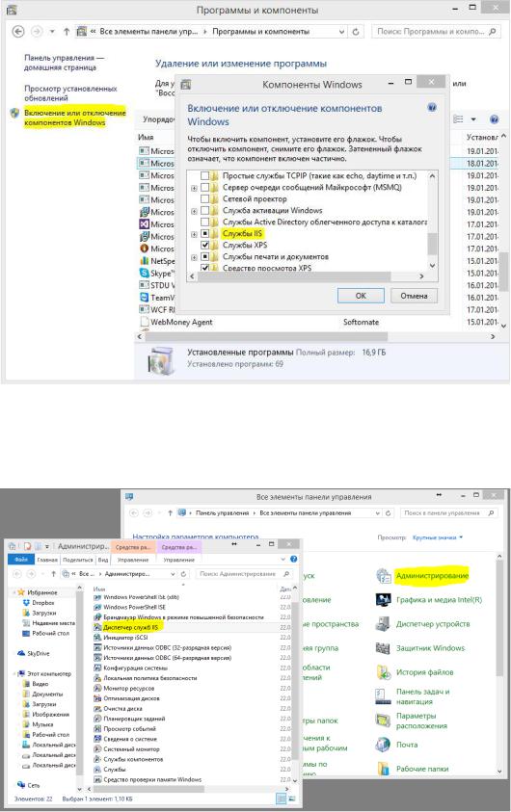Expand Служба активации Windows node
The image size is (511, 812).
click(x=194, y=211)
